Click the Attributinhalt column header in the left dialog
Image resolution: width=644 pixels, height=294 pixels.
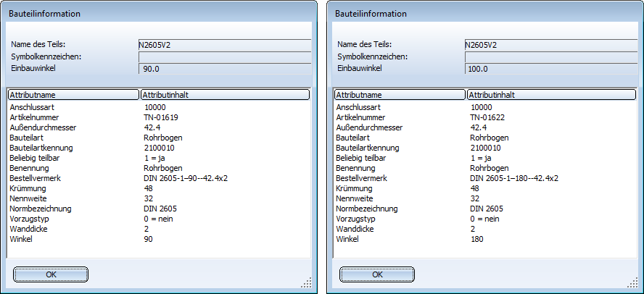point(224,95)
